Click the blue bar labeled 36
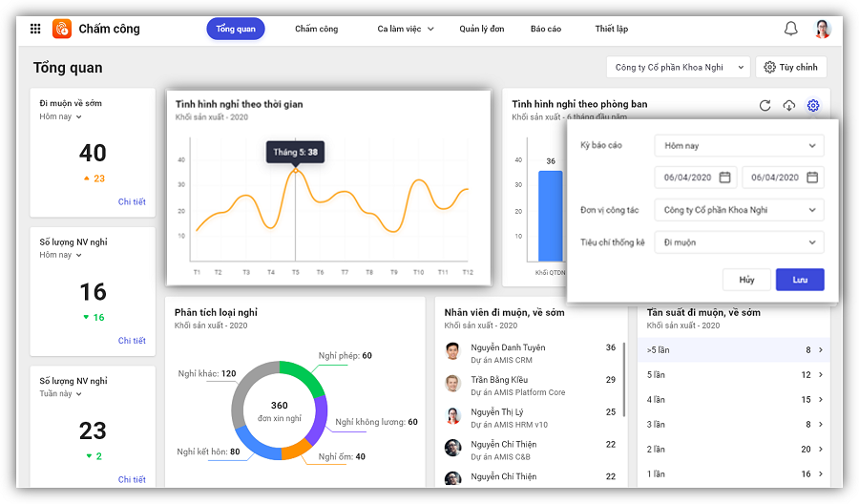859x504 pixels. click(550, 216)
